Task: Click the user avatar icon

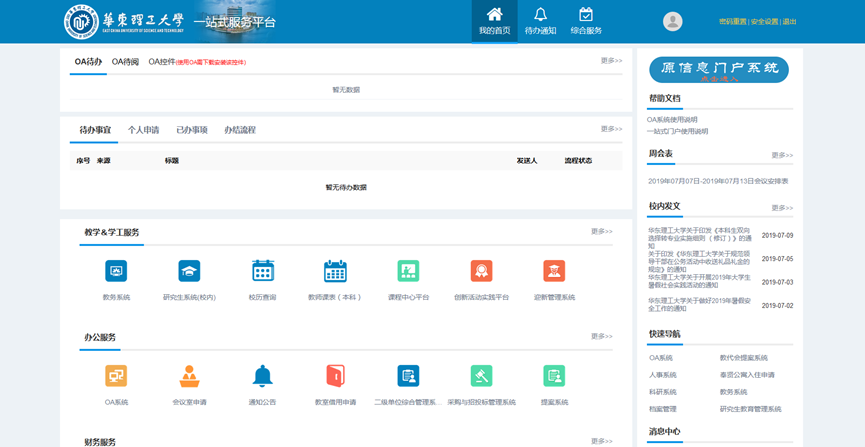Action: click(x=672, y=22)
